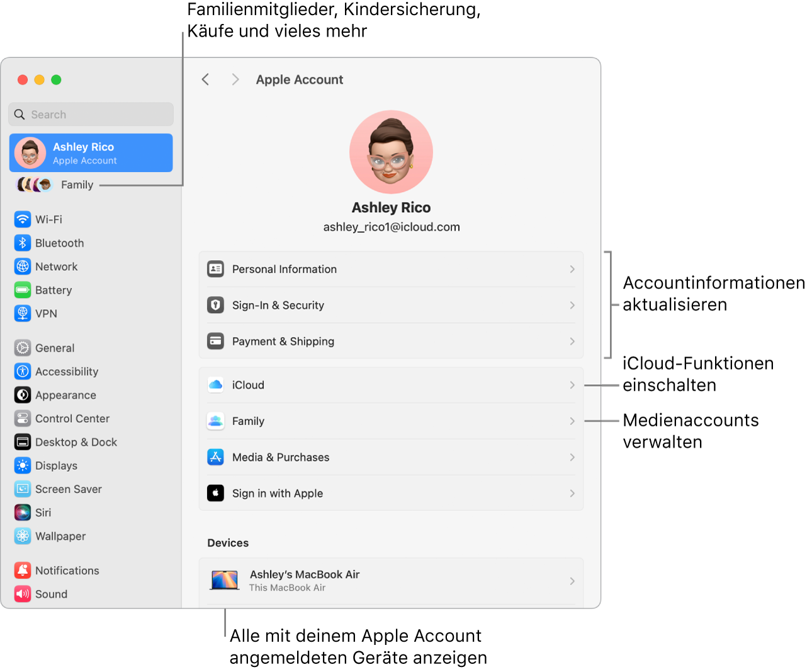
Task: Expand Sign in with Apple chevron
Action: 572,493
